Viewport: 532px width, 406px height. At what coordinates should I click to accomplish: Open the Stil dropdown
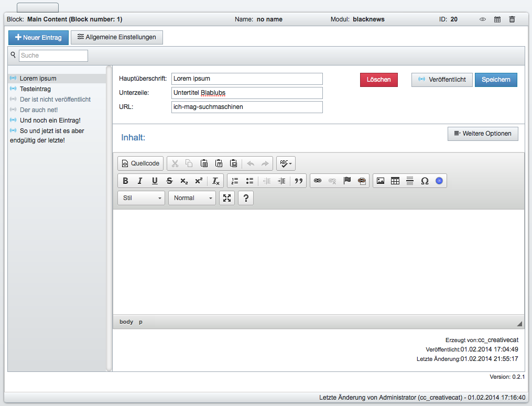coord(141,198)
